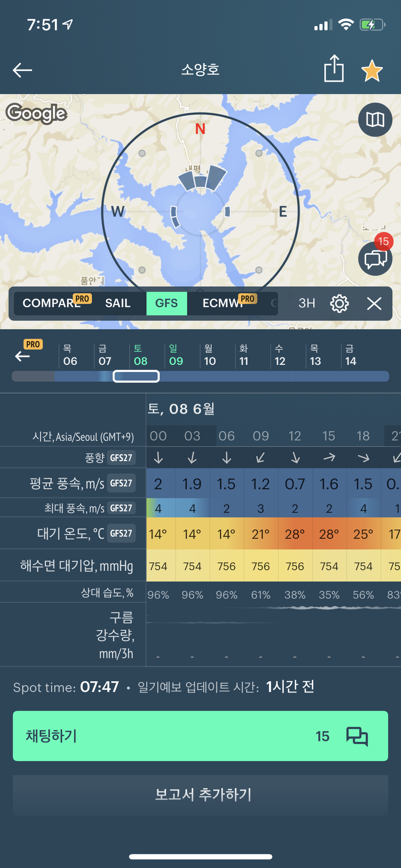401x868 pixels.
Task: Close the model selector bar
Action: (x=374, y=303)
